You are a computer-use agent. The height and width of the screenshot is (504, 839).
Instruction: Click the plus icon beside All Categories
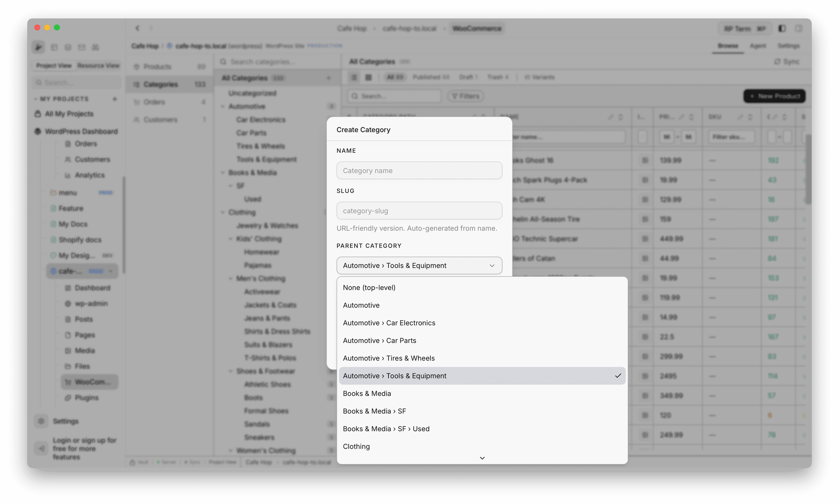(x=328, y=78)
